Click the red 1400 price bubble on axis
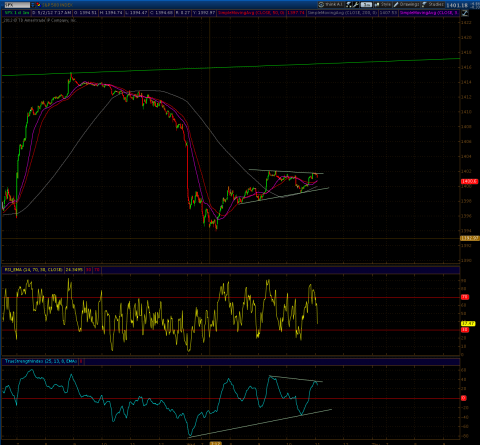This screenshot has width=480, height=445. (x=469, y=181)
